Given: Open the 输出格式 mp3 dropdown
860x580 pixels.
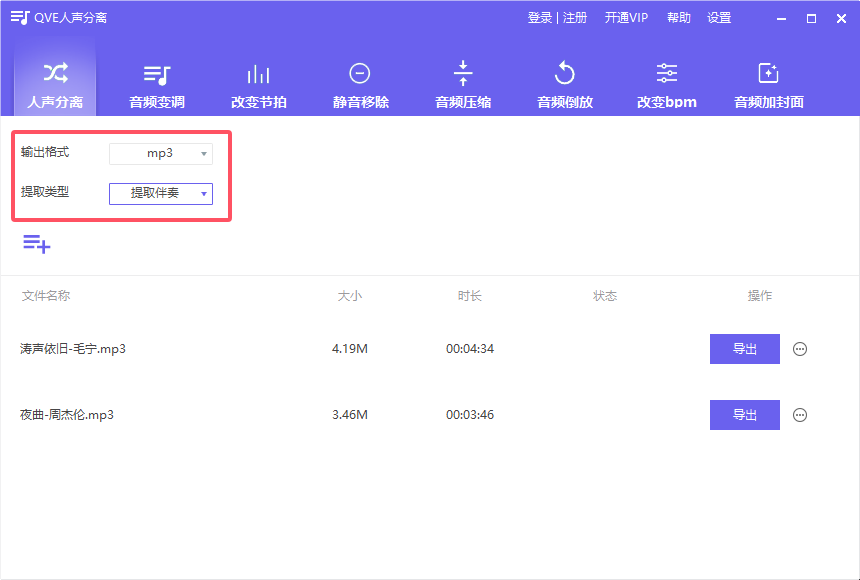Looking at the screenshot, I should [161, 153].
